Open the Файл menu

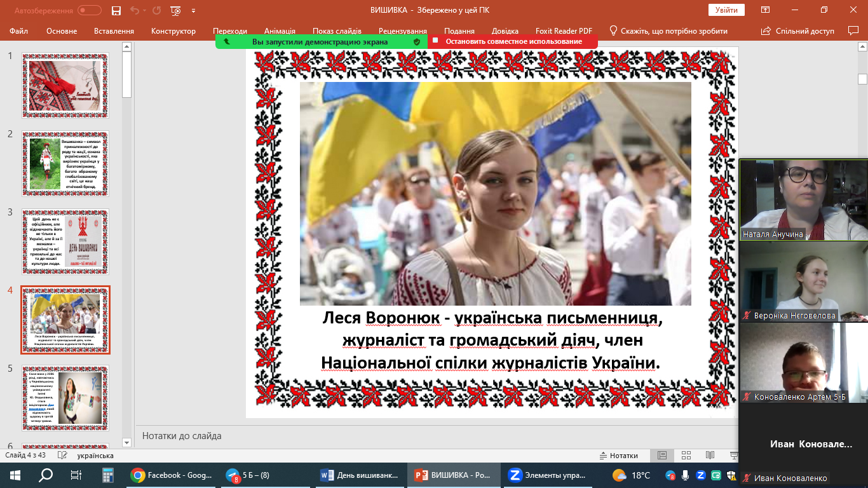tap(19, 30)
